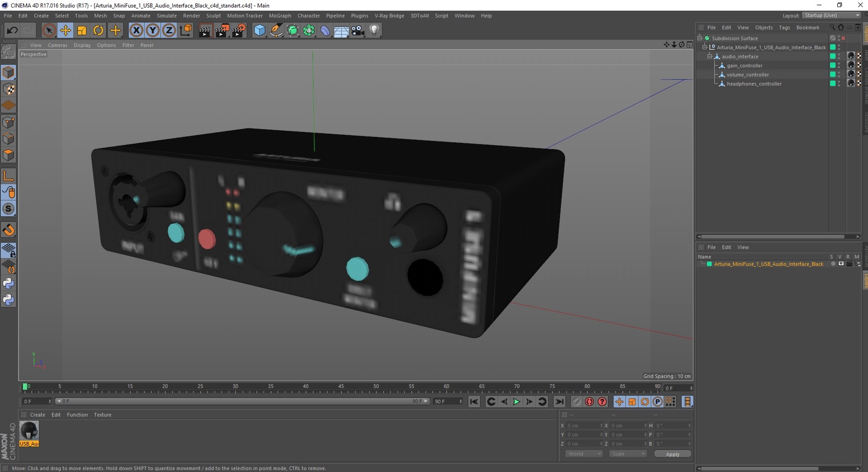Add a camera object from toolbar
Viewport: 868px width, 472px height.
(358, 31)
